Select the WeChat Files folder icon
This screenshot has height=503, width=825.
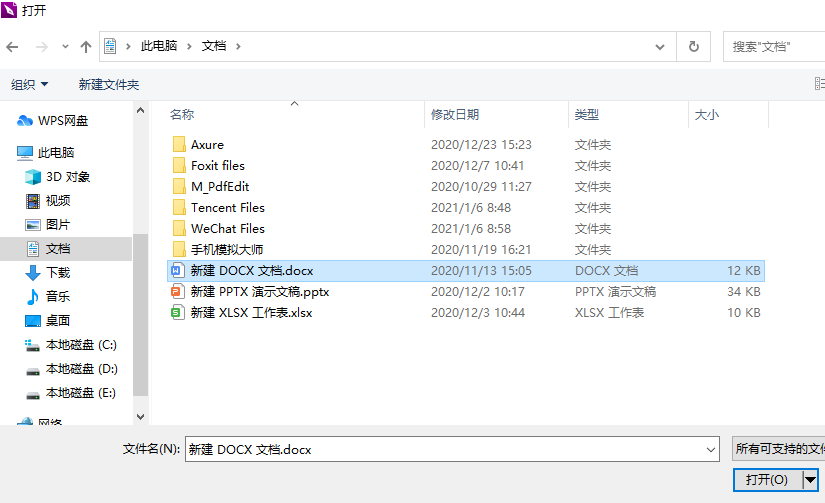click(179, 228)
